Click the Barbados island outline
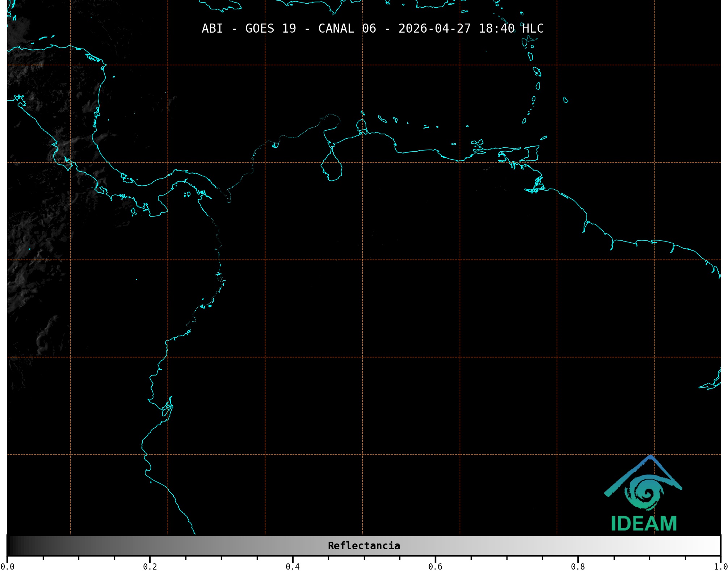728x571 pixels. (x=565, y=100)
